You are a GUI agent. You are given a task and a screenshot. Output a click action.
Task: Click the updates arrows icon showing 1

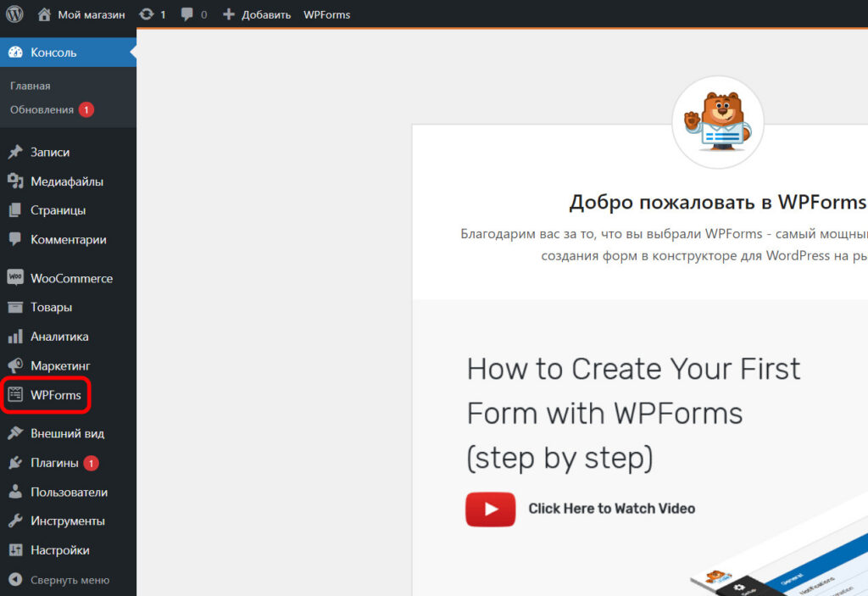tap(147, 14)
